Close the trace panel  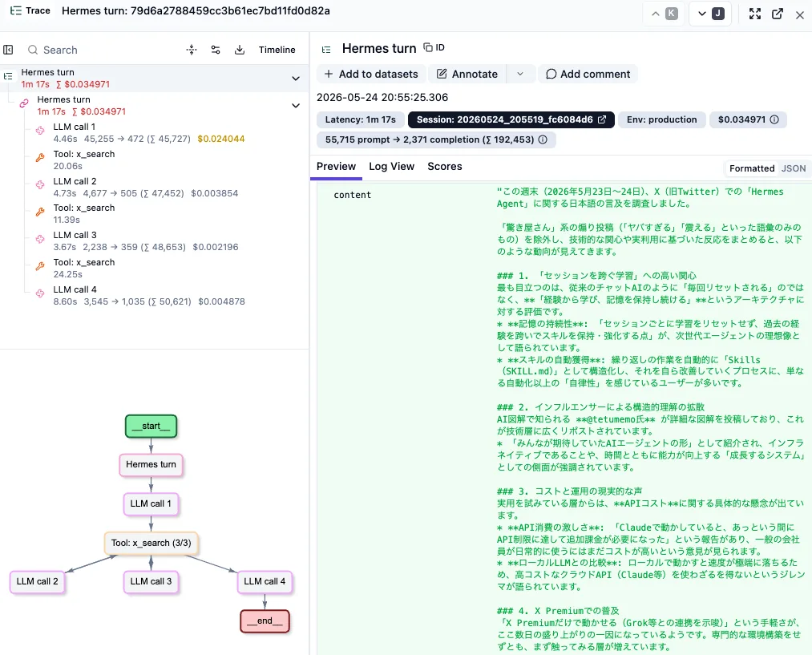(799, 15)
